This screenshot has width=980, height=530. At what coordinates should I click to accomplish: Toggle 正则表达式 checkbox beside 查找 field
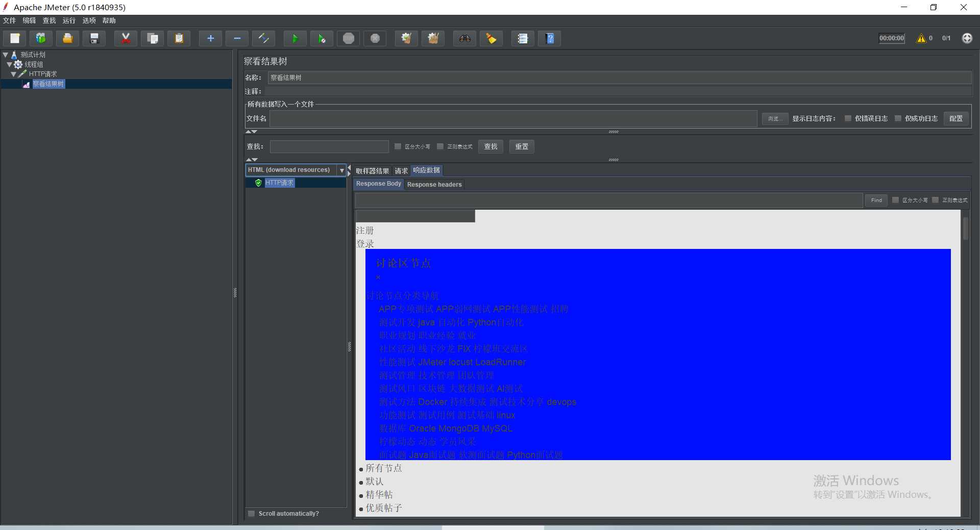click(x=440, y=146)
